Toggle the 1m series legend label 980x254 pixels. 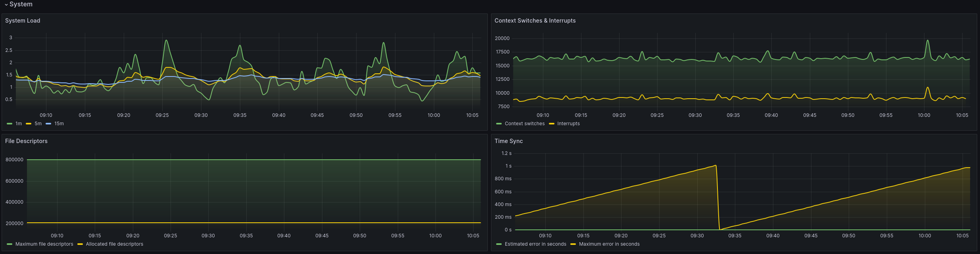pos(19,124)
